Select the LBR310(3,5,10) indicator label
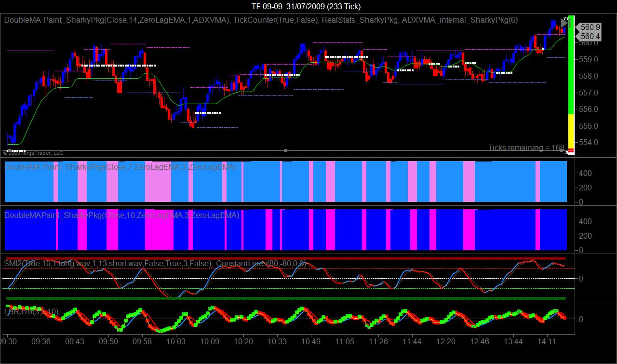 click(31, 312)
